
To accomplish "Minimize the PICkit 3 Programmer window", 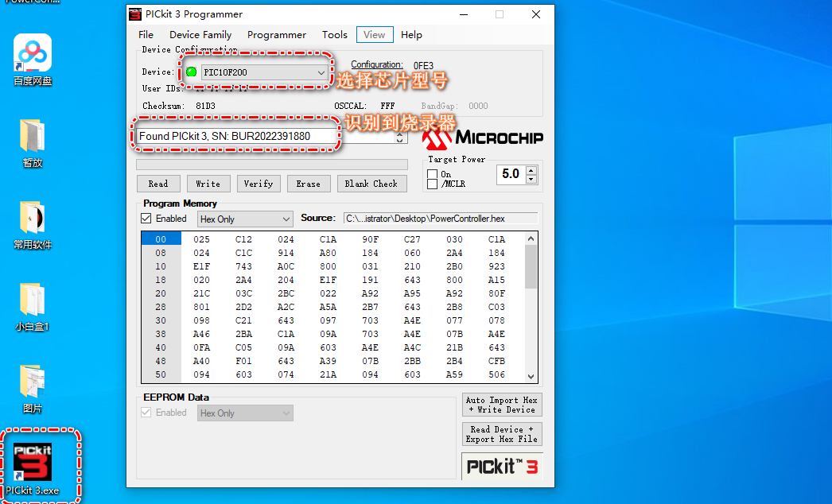I will [x=464, y=14].
